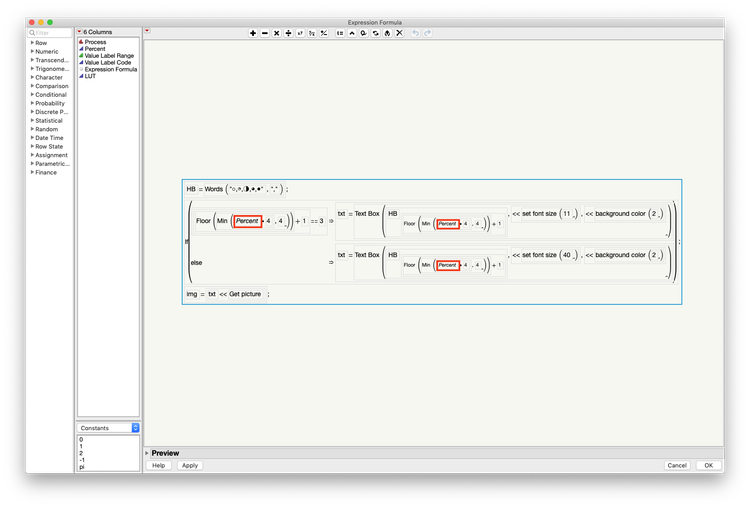The width and height of the screenshot is (750, 507).
Task: Click the undo arrow icon
Action: coord(416,33)
